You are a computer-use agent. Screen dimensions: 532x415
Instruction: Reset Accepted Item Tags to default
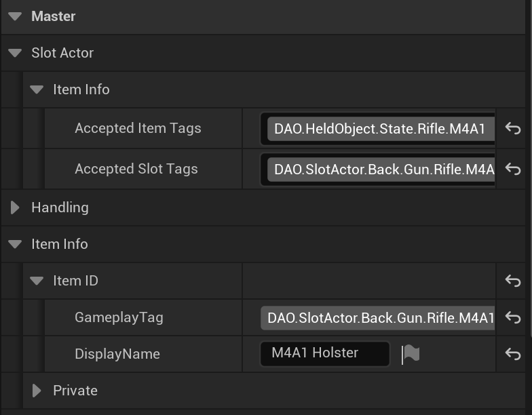[513, 129]
